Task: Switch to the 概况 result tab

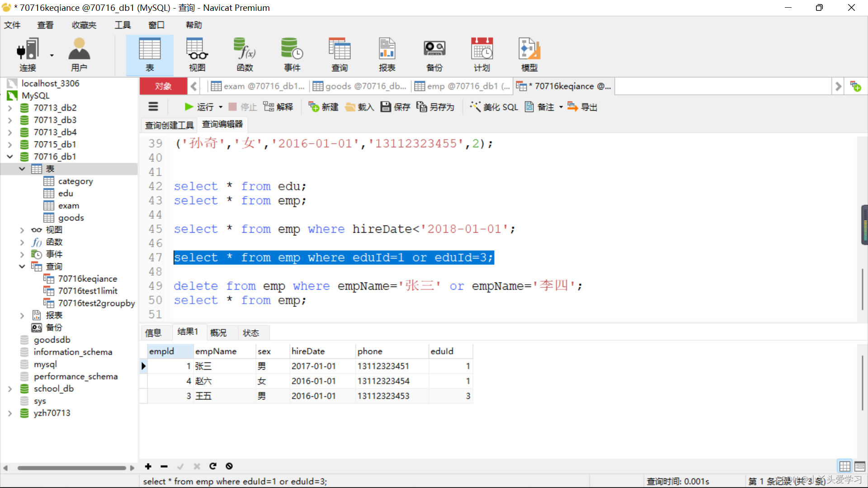Action: (218, 333)
